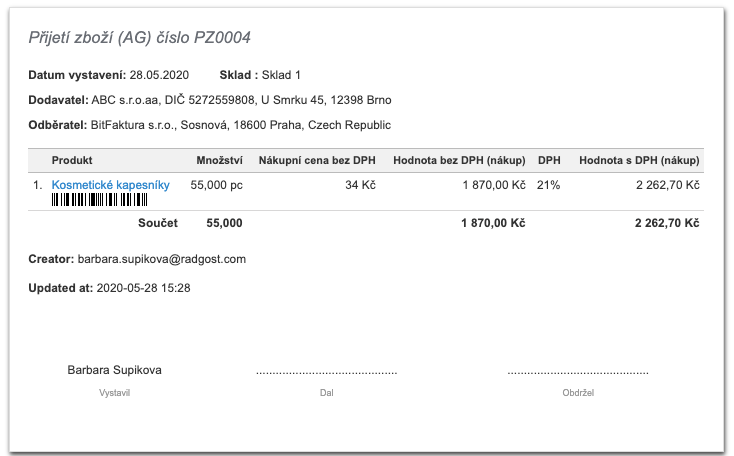Click the Odběratel BitFaktura s.r.o. line
Image resolution: width=734 pixels, height=456 pixels.
click(210, 125)
